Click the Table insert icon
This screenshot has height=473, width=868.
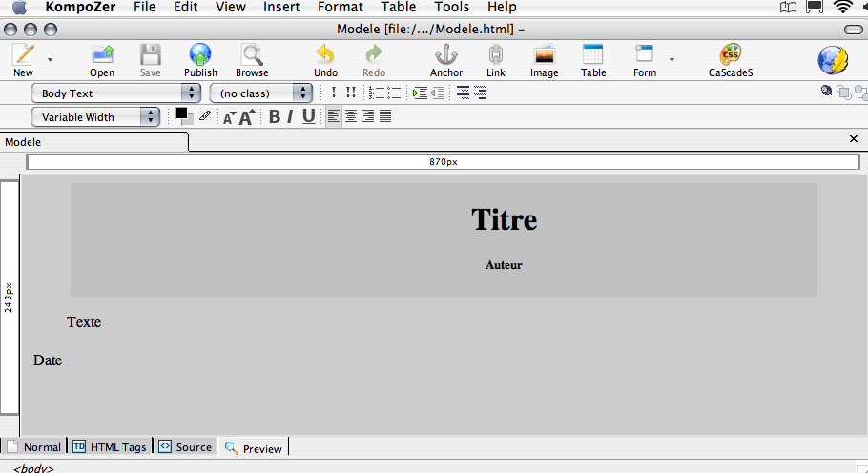(x=593, y=54)
